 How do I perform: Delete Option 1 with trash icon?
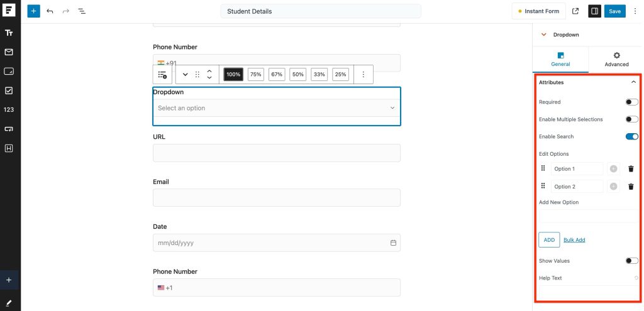coord(631,169)
